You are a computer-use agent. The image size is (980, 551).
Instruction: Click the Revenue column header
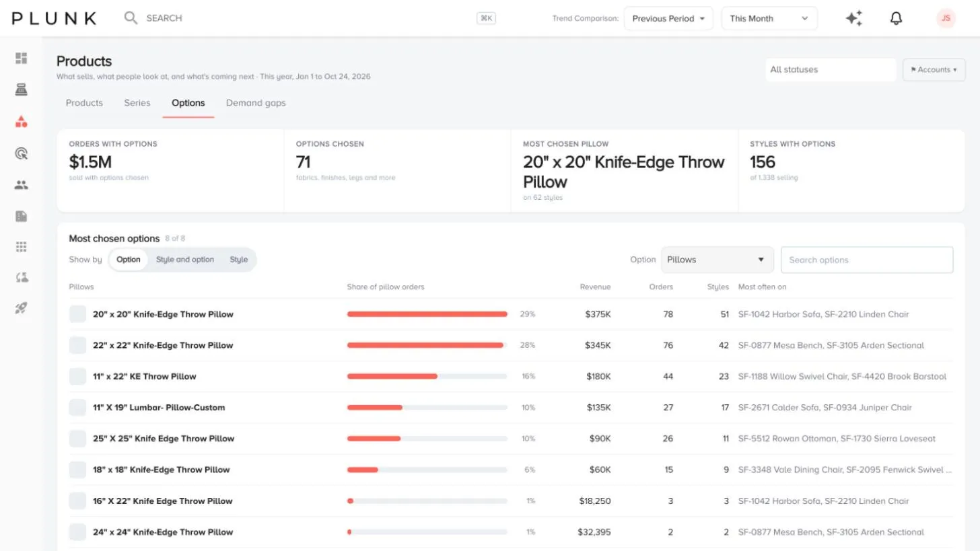tap(595, 287)
